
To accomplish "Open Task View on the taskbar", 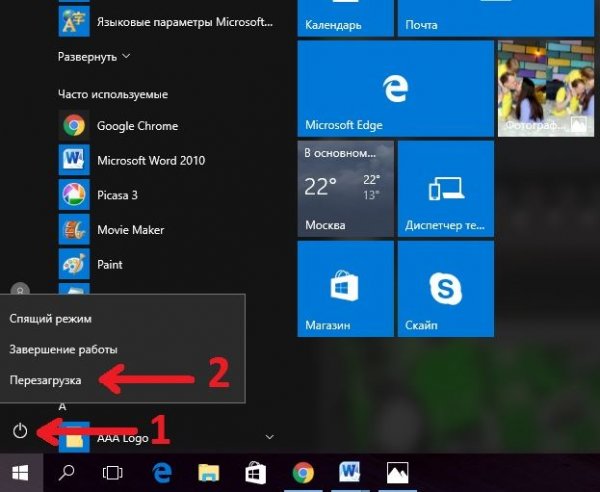I will pos(112,473).
